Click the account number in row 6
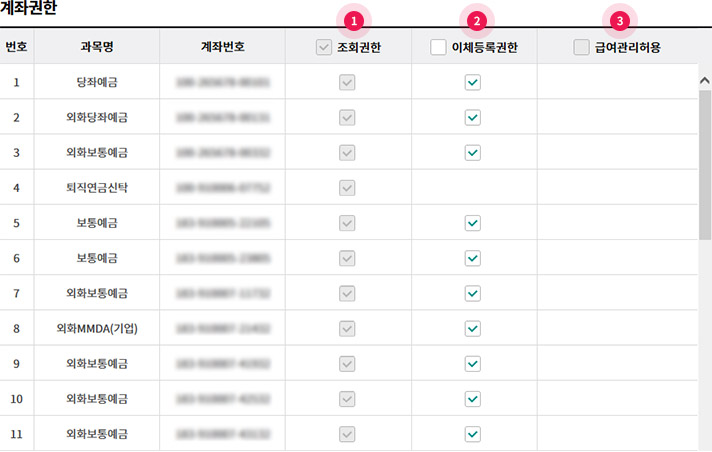 228,258
